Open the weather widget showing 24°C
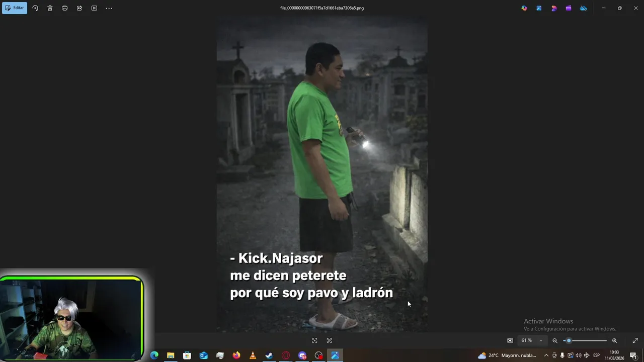The image size is (644, 362). point(507,355)
